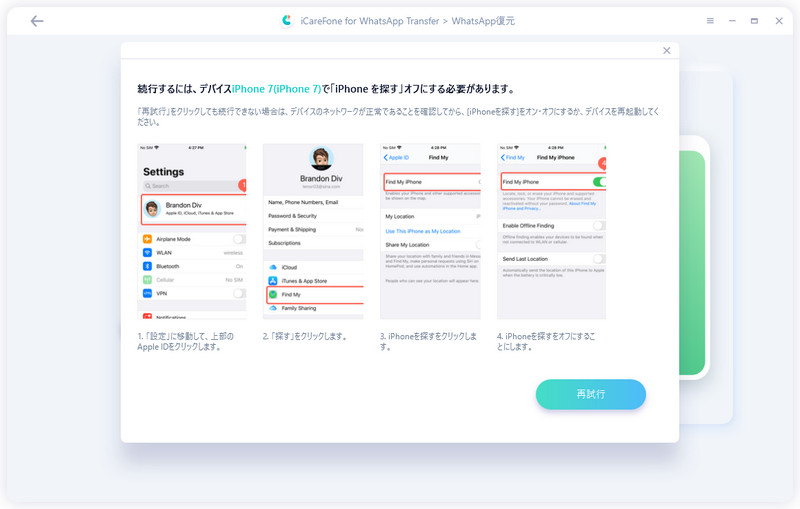Click the iCareFone logo icon
The width and height of the screenshot is (800, 509).
pos(288,21)
